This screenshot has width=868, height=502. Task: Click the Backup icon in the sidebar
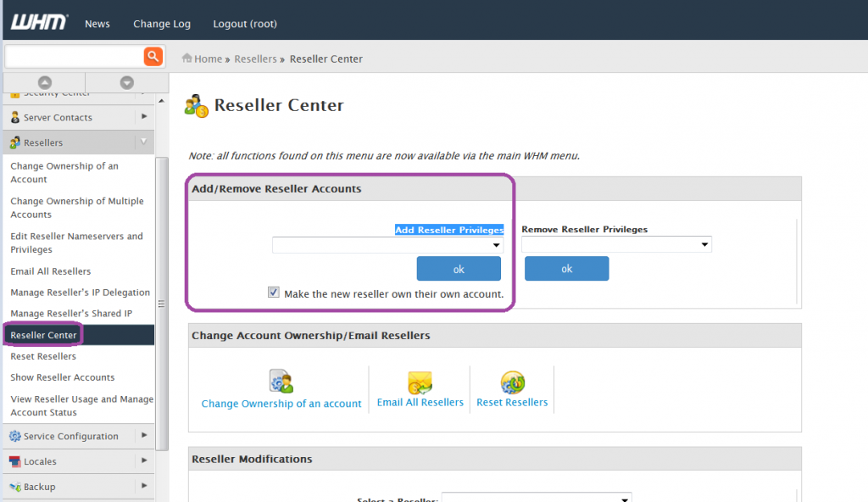14,486
